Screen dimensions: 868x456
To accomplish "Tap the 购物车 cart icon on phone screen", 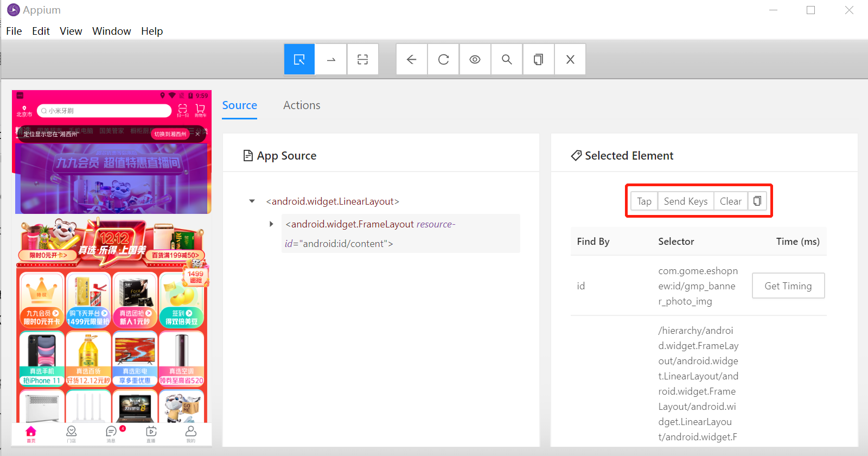I will 200,110.
